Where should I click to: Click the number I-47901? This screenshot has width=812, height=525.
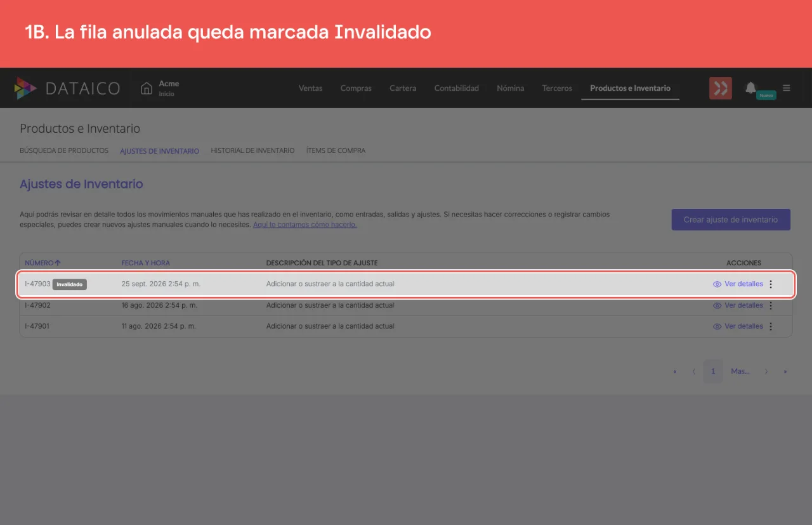point(37,326)
